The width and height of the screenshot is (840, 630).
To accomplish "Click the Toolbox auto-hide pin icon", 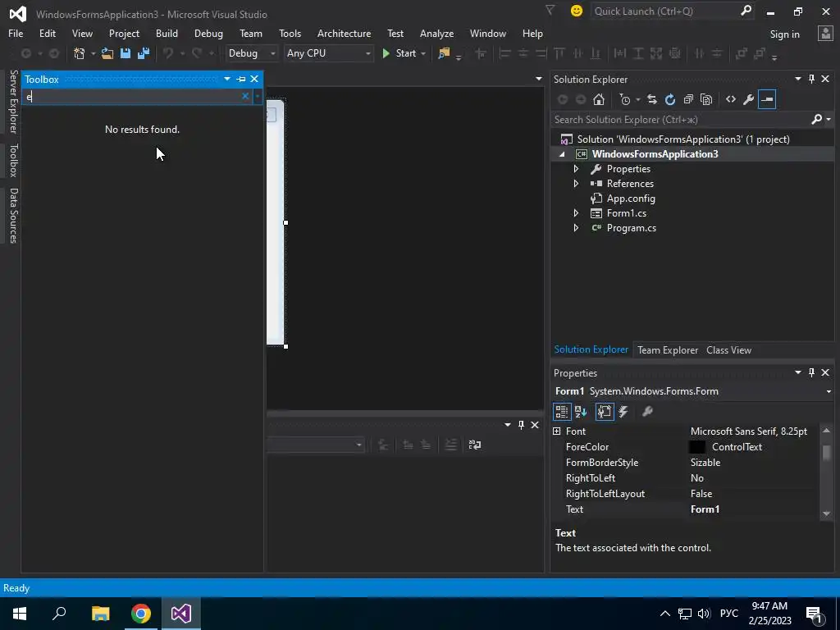I will [241, 80].
